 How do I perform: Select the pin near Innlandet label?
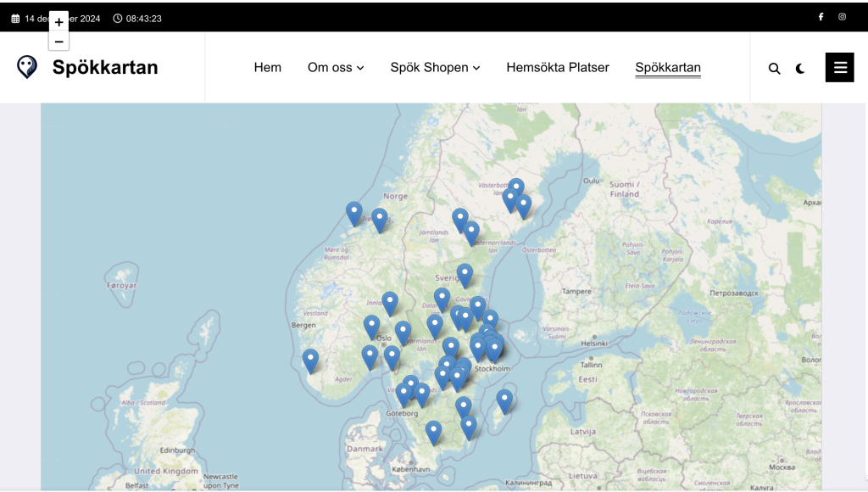(x=390, y=305)
